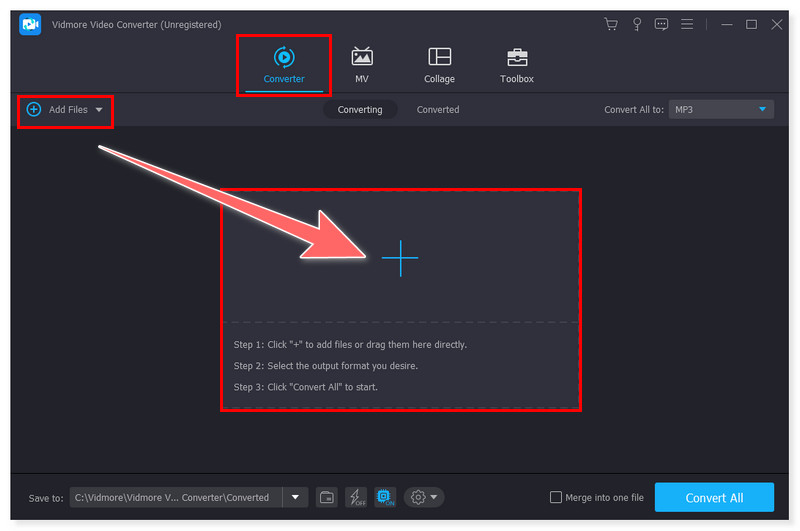Switch to the Converted tab

point(438,109)
